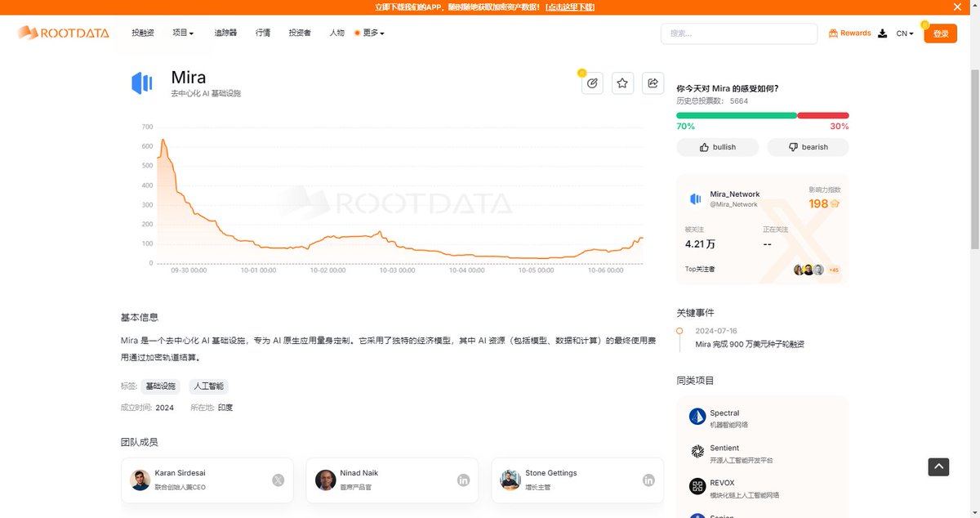The width and height of the screenshot is (980, 518).
Task: Click the REVOX project name
Action: (x=723, y=484)
